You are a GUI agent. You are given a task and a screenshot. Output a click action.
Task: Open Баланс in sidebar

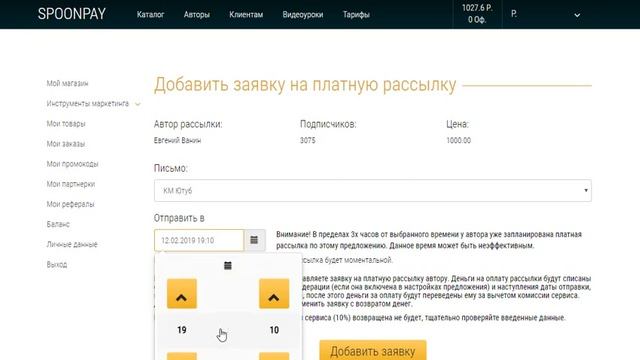click(x=58, y=224)
